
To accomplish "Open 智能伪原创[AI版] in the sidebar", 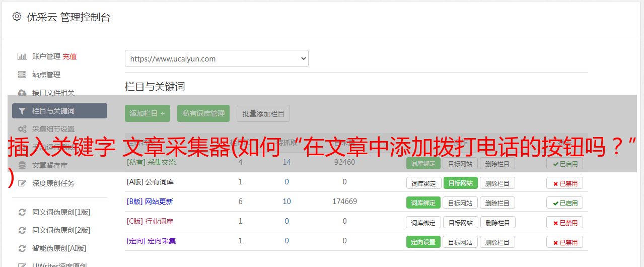I will (x=59, y=248).
